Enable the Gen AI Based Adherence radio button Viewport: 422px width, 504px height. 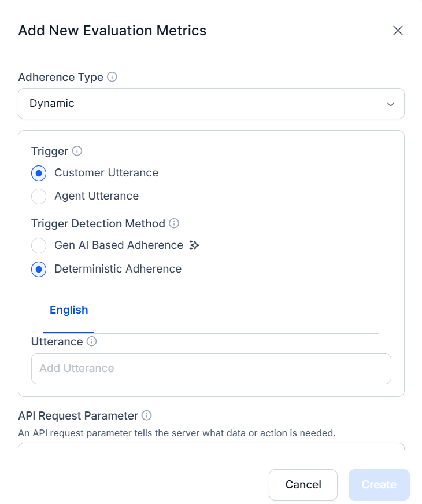click(x=39, y=246)
